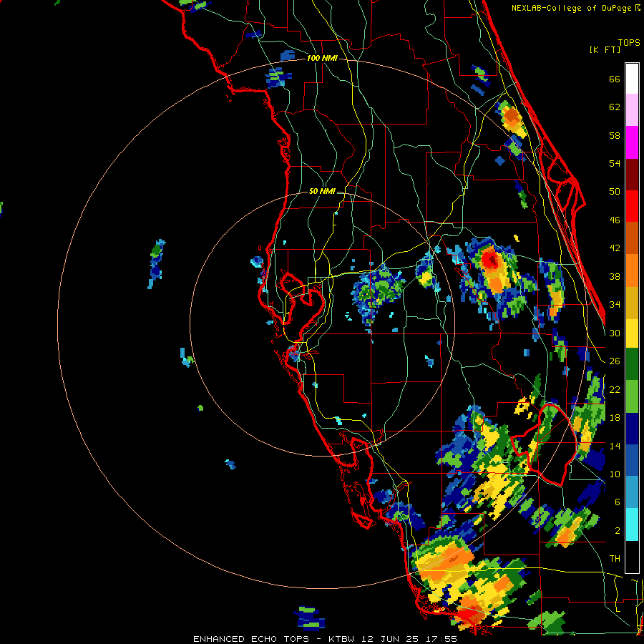Click legend value 2
The image size is (644, 644).
tap(618, 531)
